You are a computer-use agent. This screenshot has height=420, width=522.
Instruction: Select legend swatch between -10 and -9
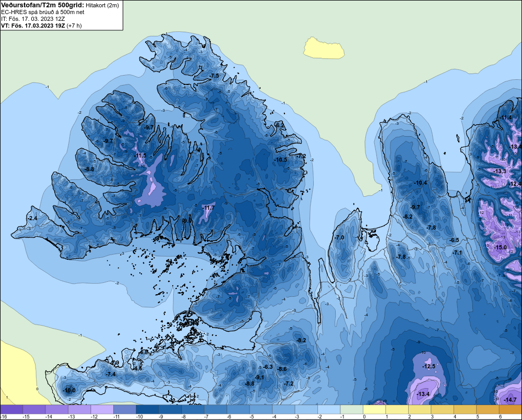pyautogui.click(x=148, y=410)
